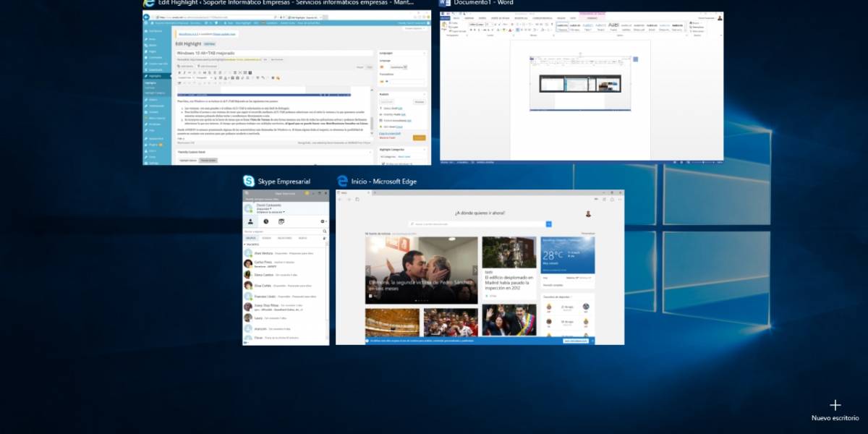Select the NUEVO tab in Skype
The width and height of the screenshot is (868, 434).
(x=302, y=238)
